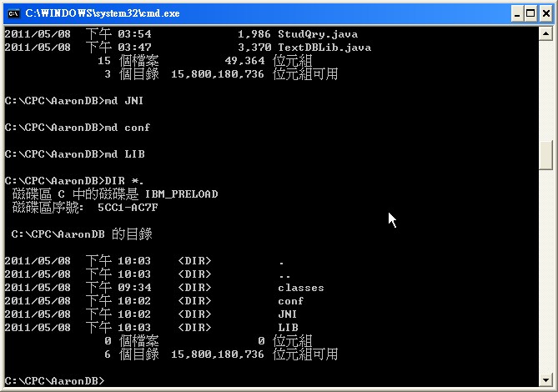Click the scrollbar down arrow
The image size is (558, 392).
(x=545, y=379)
